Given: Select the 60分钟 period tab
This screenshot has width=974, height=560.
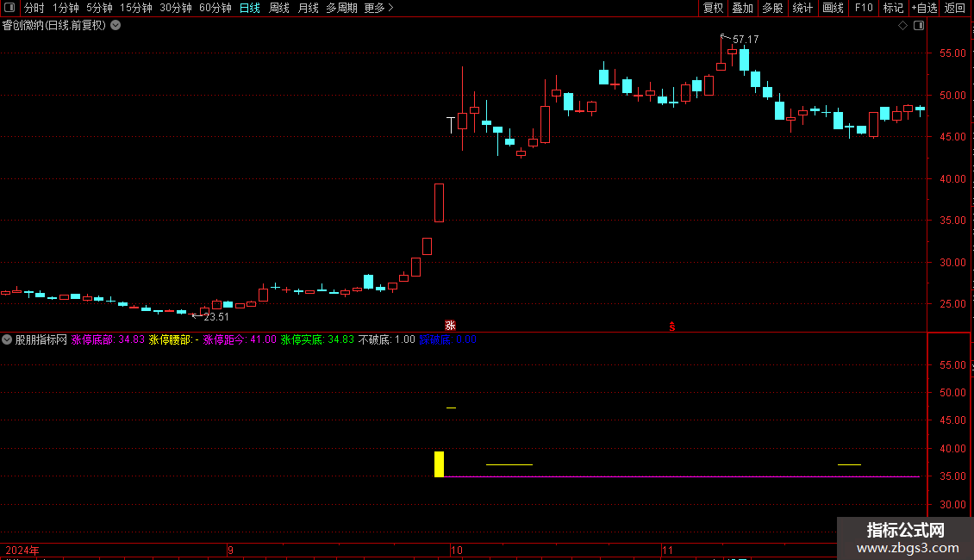Looking at the screenshot, I should (215, 8).
